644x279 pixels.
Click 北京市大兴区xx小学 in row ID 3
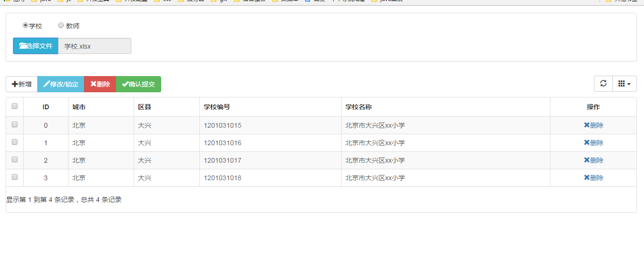pos(375,178)
